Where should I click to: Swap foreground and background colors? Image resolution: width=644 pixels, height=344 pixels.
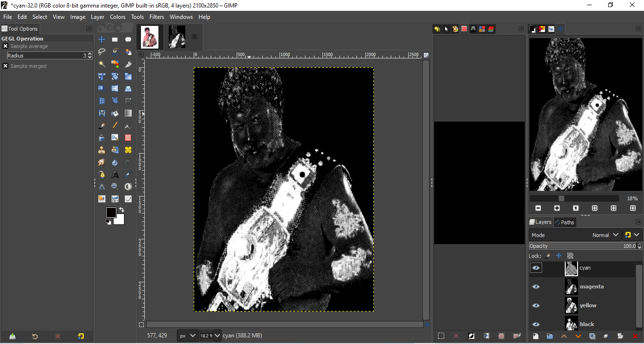[122, 210]
